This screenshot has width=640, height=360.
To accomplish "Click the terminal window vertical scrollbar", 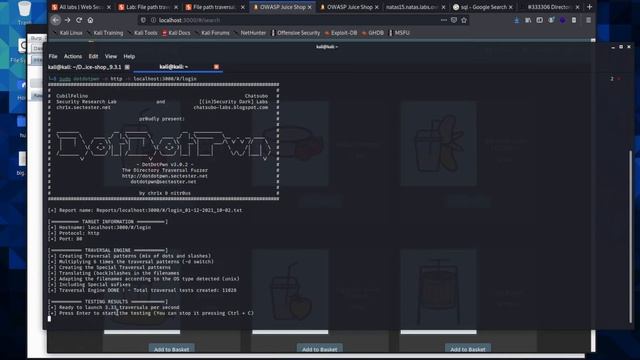I will click(x=631, y=237).
